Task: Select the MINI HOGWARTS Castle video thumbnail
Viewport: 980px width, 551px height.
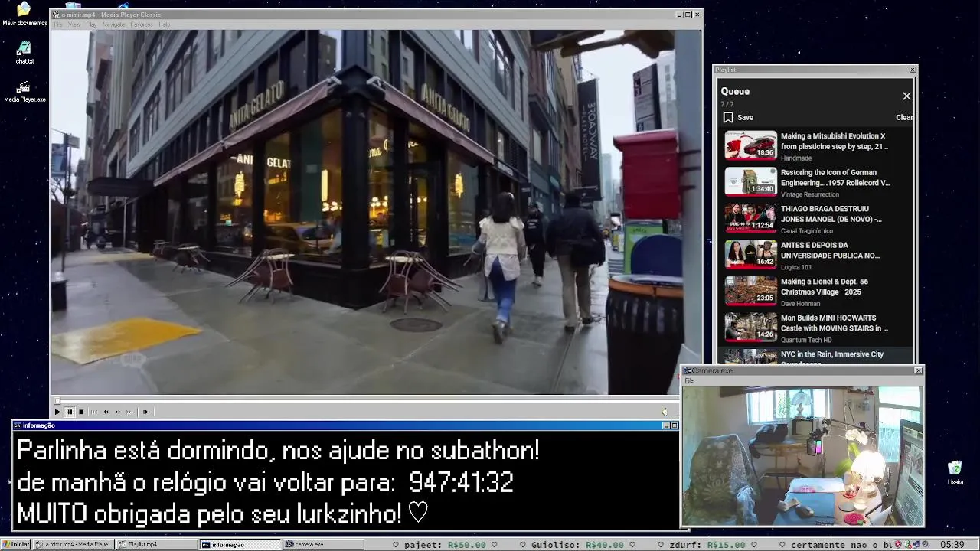Action: (750, 327)
